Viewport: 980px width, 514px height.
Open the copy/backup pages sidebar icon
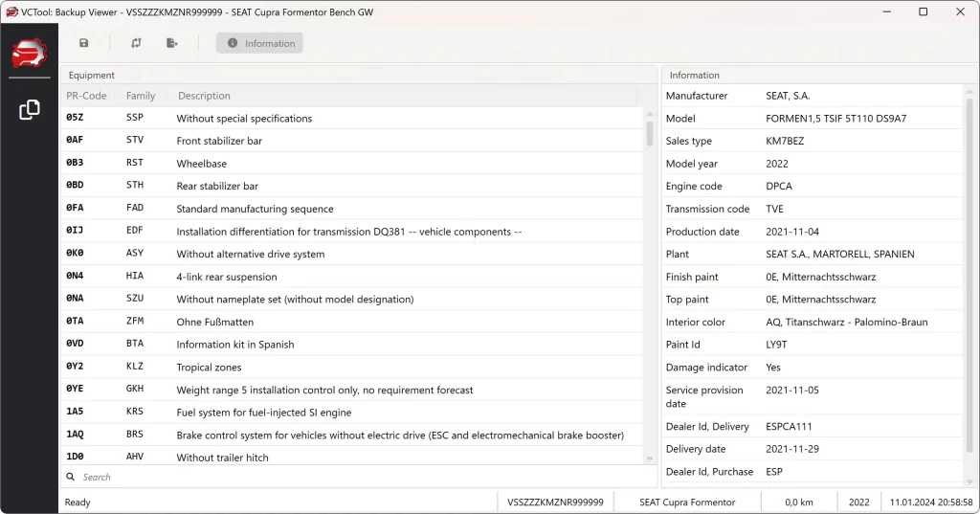[30, 109]
